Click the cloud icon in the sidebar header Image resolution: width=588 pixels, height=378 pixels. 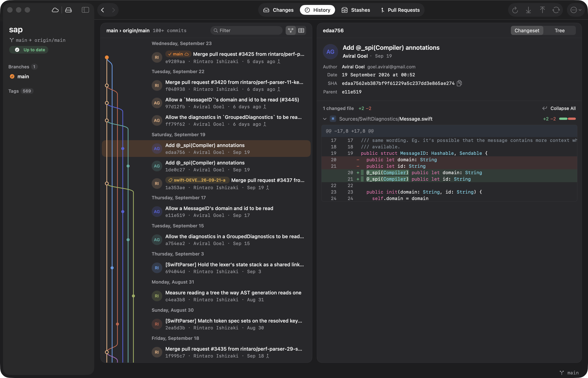click(x=55, y=10)
